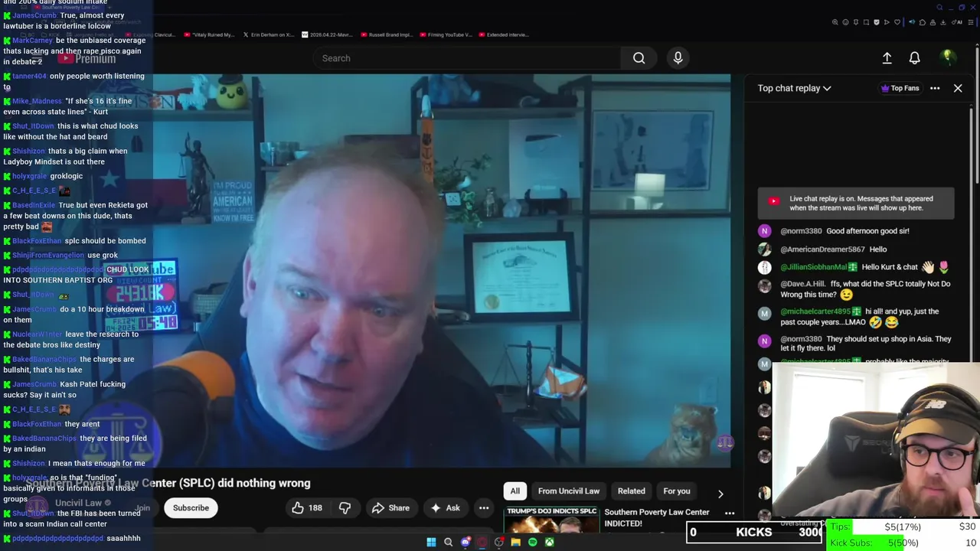This screenshot has width=980, height=551.
Task: Switch to Russell Brand browser tab
Action: [x=386, y=34]
